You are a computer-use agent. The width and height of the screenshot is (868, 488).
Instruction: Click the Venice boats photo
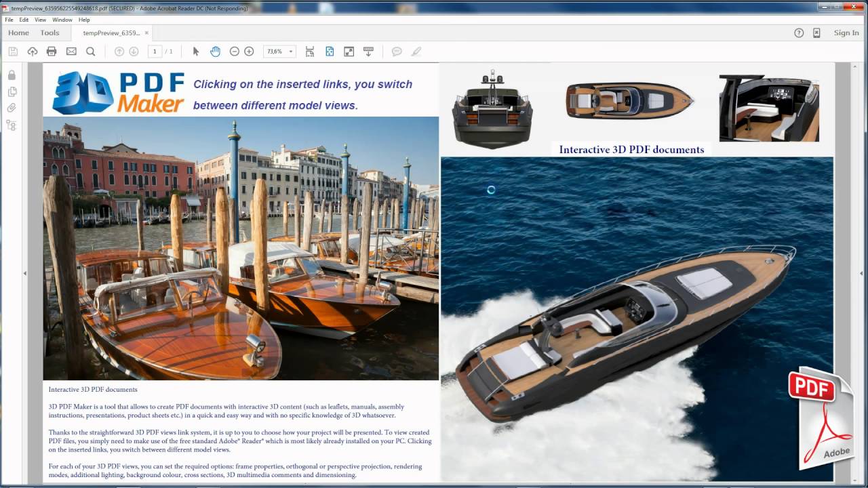coord(241,248)
